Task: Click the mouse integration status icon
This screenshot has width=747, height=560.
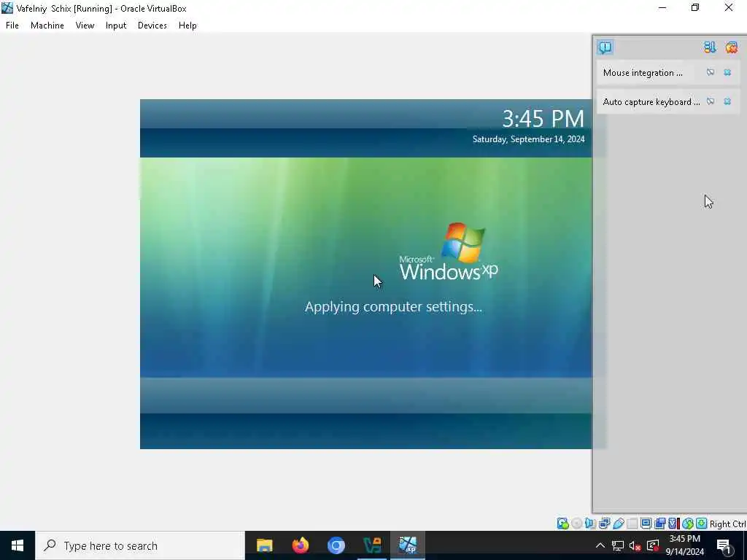Action: click(687, 524)
